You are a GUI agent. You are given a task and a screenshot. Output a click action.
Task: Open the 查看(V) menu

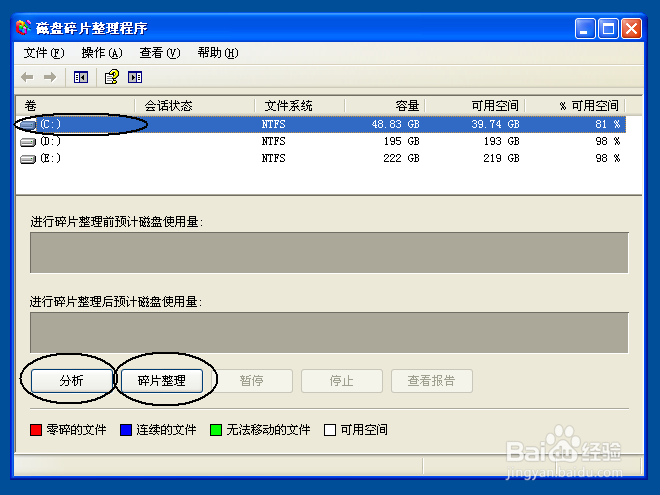tap(160, 53)
